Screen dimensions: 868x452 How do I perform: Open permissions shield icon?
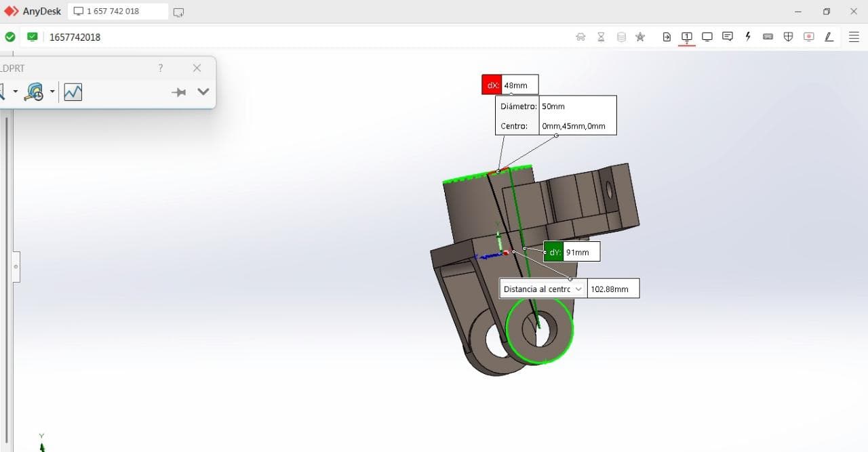[788, 37]
